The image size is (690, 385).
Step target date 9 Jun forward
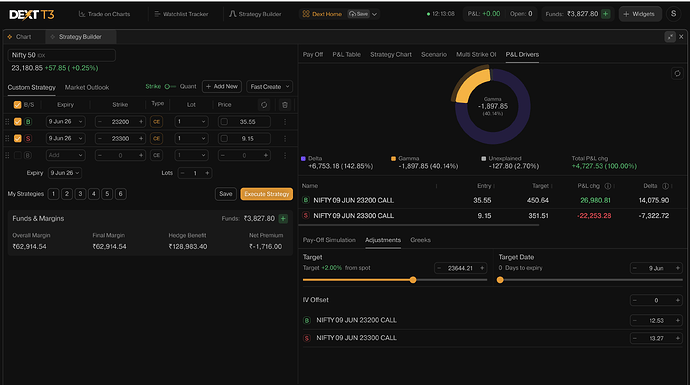click(678, 268)
